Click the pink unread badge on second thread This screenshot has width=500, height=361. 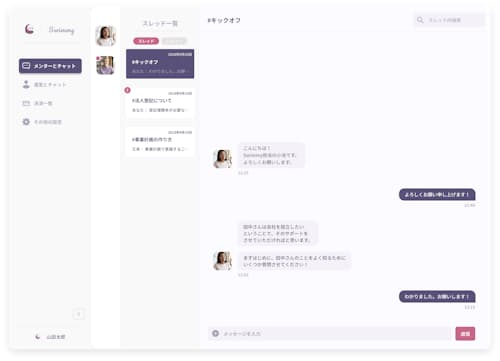click(127, 90)
